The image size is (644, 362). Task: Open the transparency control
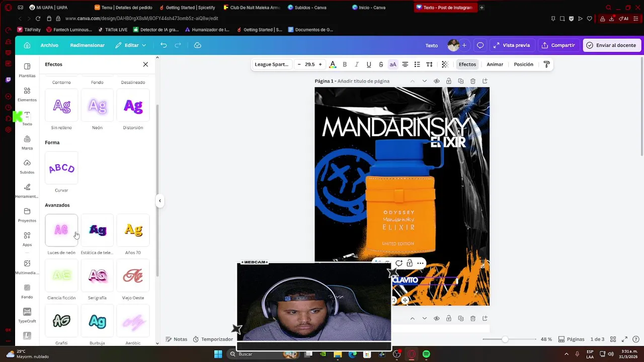pos(445,64)
